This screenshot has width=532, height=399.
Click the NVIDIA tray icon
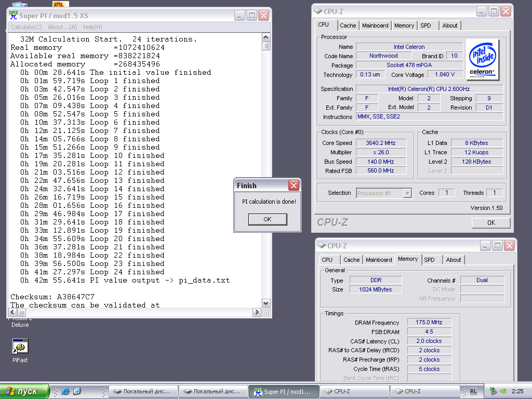(503, 391)
